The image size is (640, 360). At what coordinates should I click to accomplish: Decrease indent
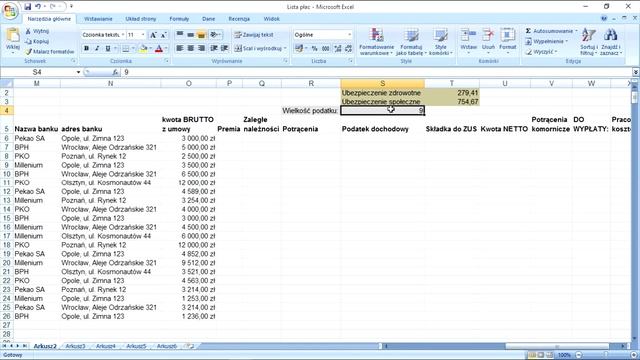[214, 49]
